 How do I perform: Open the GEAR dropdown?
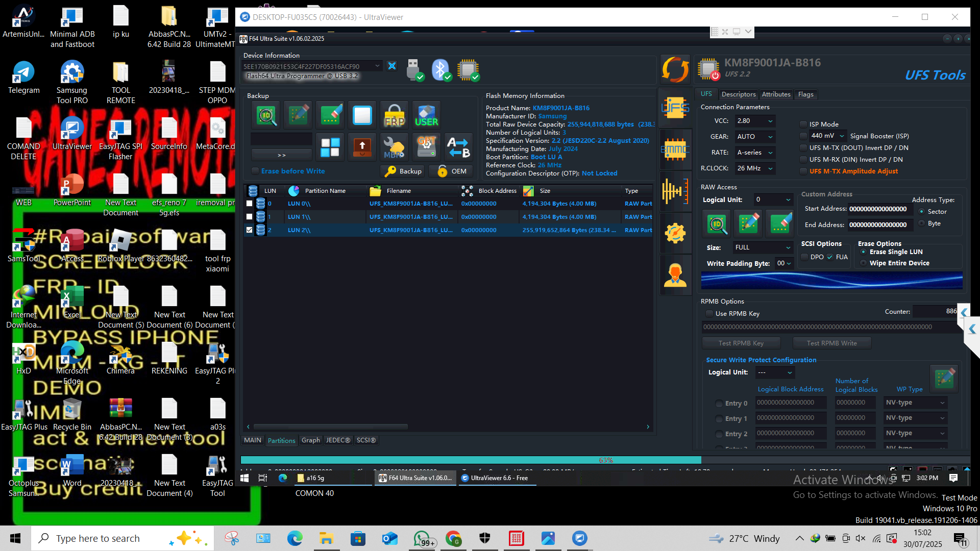coord(755,137)
